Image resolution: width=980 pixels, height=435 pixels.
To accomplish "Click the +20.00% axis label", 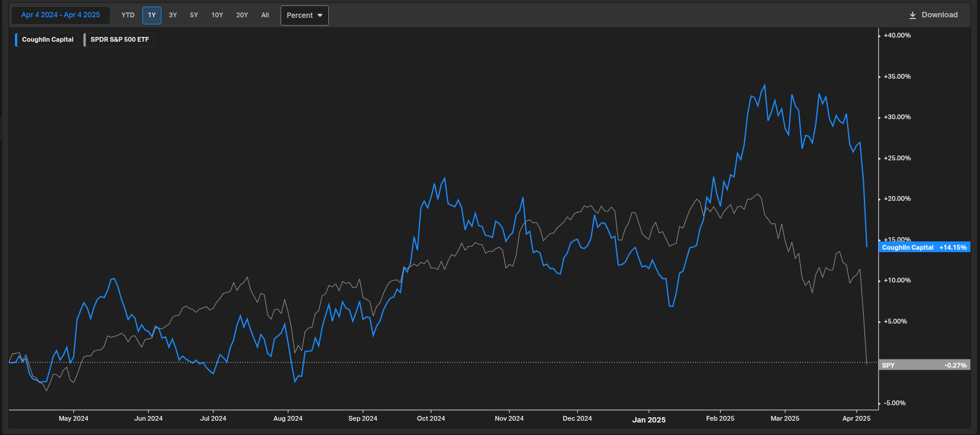I will click(x=897, y=199).
